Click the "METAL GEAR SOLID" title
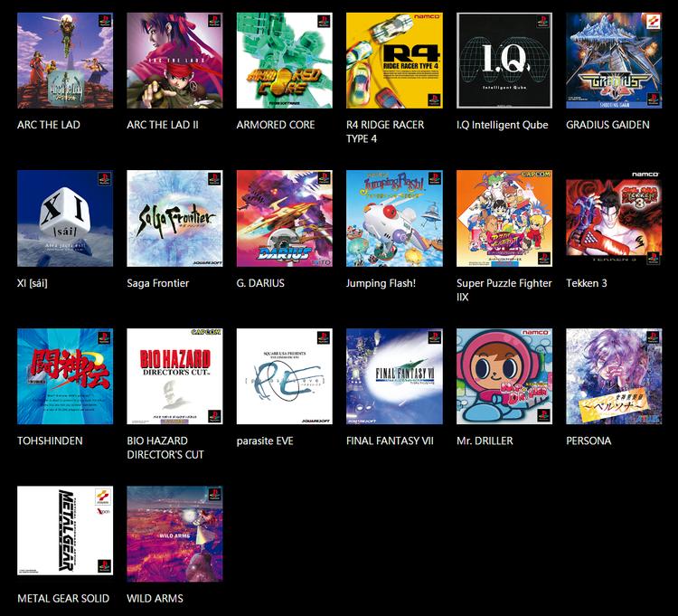This screenshot has width=678, height=616. [63, 599]
